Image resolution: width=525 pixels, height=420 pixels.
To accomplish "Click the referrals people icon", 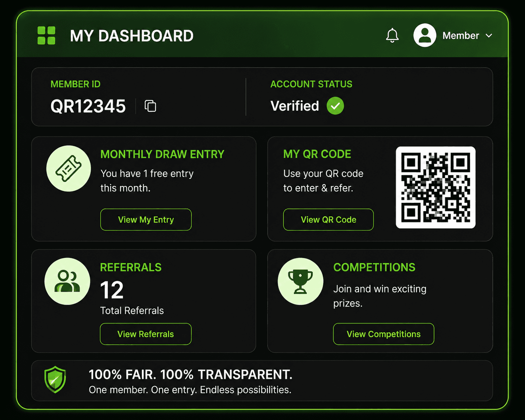I will tap(67, 281).
